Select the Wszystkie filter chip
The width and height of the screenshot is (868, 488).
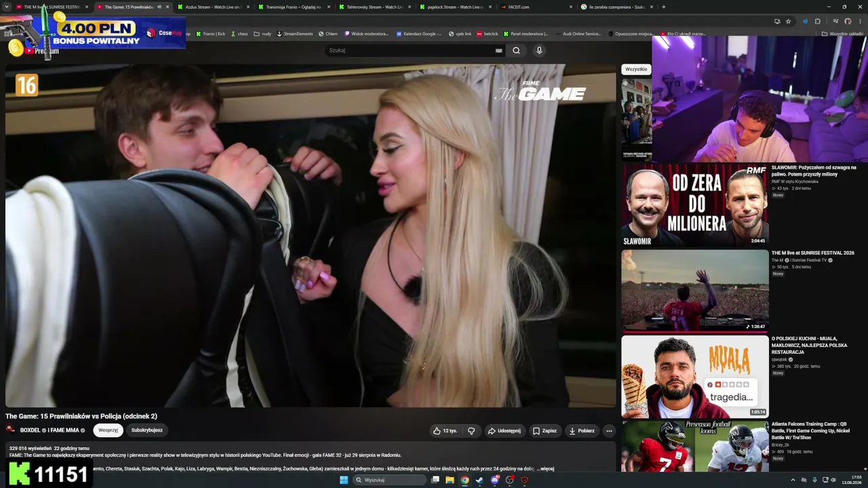[x=636, y=69]
